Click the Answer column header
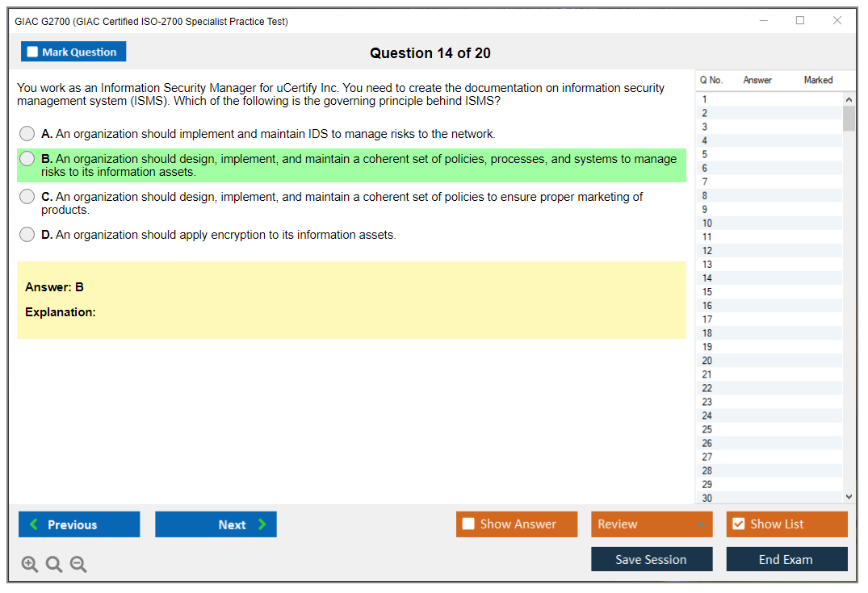Viewport: 868px width, 593px height. click(x=757, y=80)
